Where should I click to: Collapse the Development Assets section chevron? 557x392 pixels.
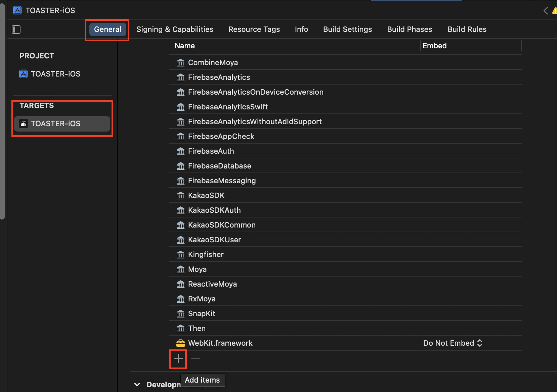click(137, 385)
